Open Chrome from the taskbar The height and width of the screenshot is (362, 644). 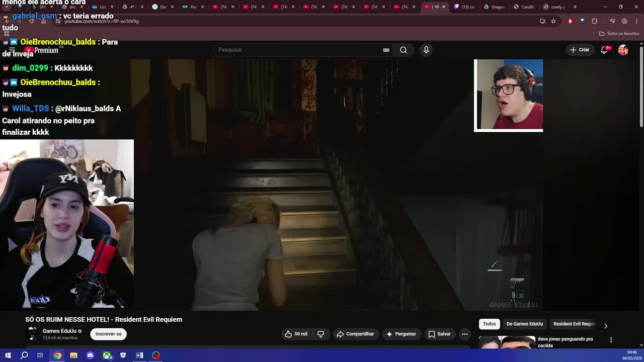(57, 355)
